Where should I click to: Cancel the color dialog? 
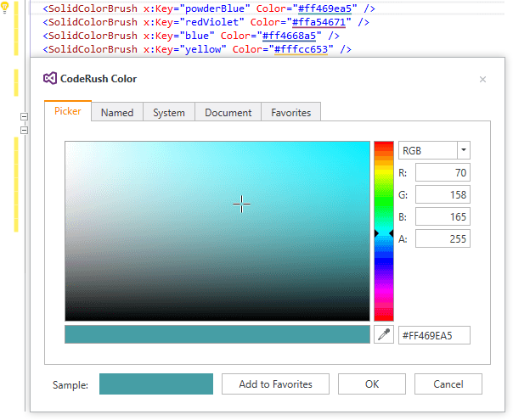pyautogui.click(x=448, y=384)
